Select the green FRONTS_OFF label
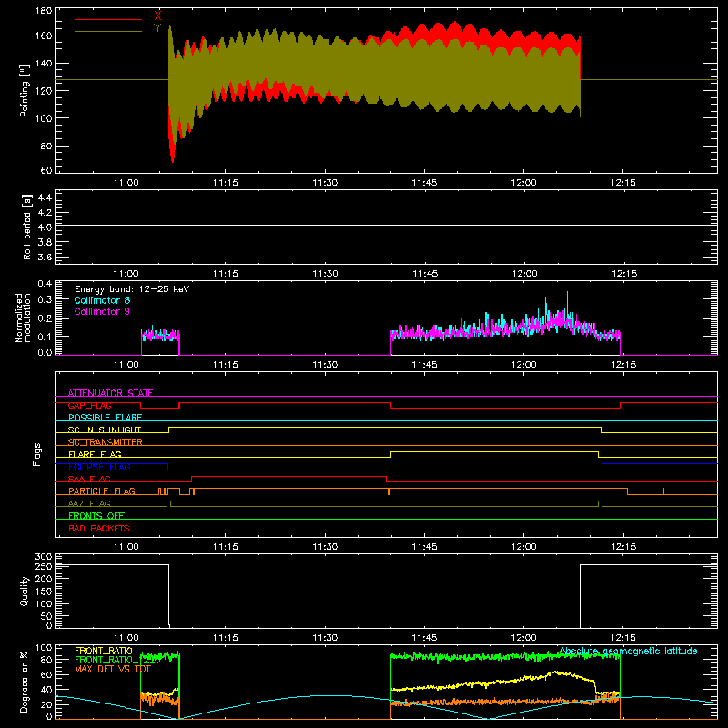728x728 pixels. click(x=96, y=515)
